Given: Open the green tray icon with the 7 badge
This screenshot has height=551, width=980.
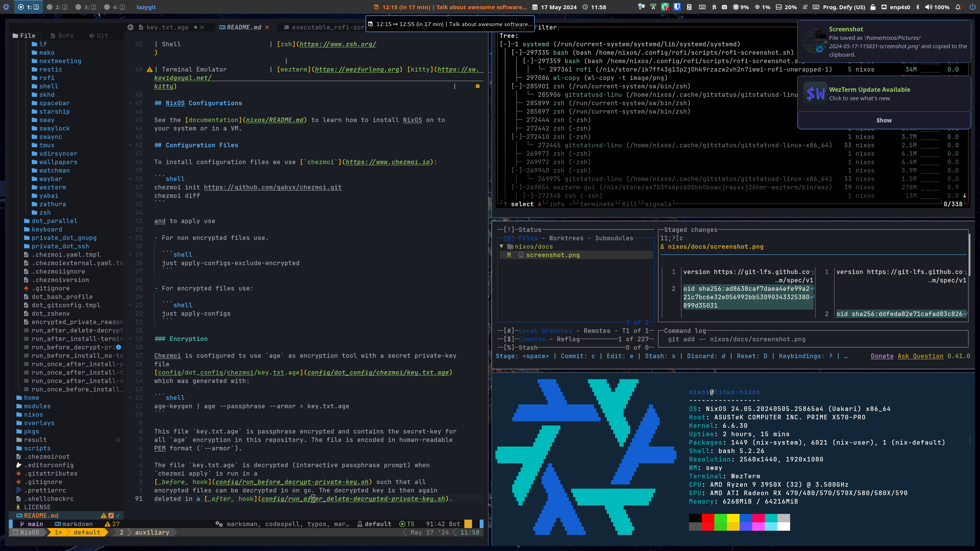Looking at the screenshot, I should (x=665, y=7).
